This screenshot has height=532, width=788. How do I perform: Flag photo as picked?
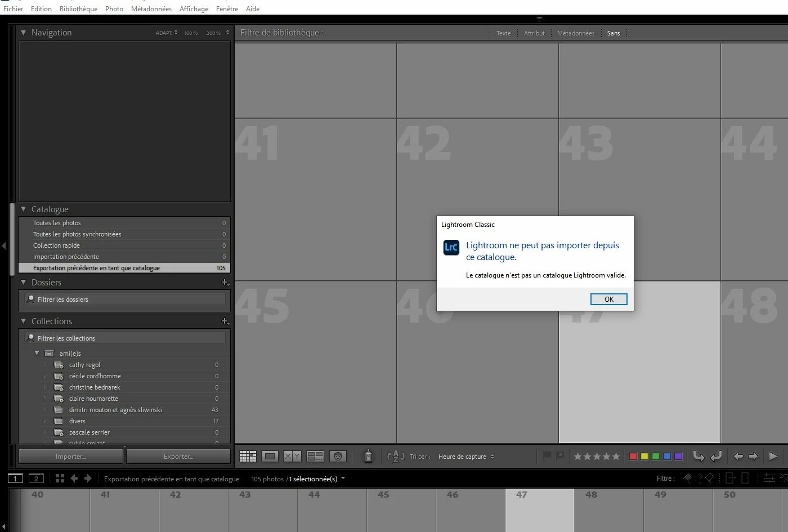[x=547, y=456]
